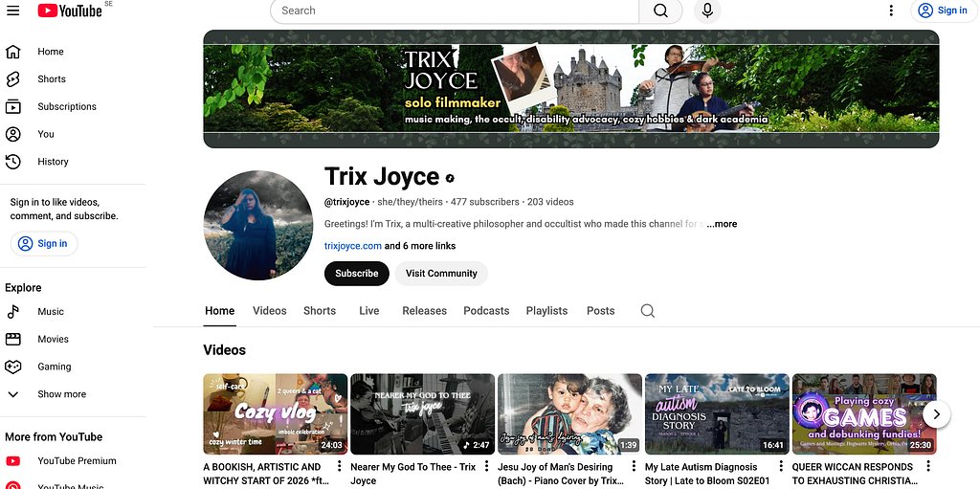Screen dimensions: 980x489
Task: Expand Show more in Explore
Action: (61, 394)
